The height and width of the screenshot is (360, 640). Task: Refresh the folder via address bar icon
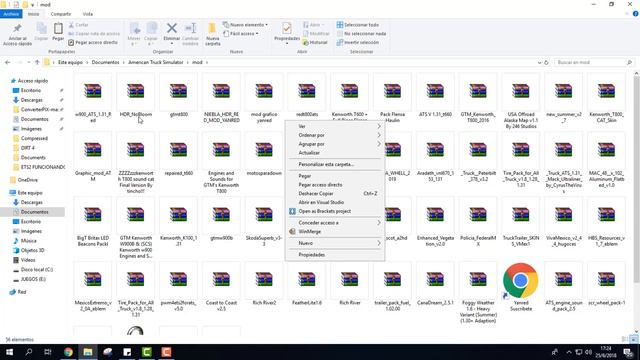(546, 62)
